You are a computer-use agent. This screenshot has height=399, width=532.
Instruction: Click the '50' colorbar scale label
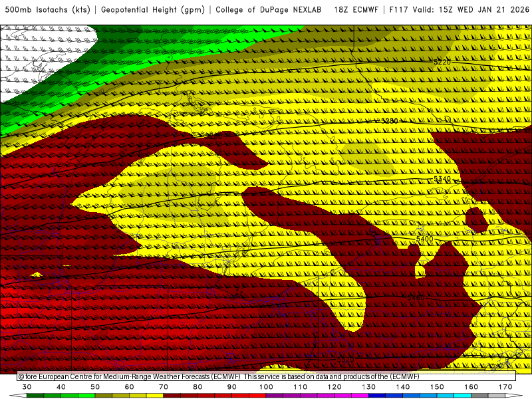point(95,387)
